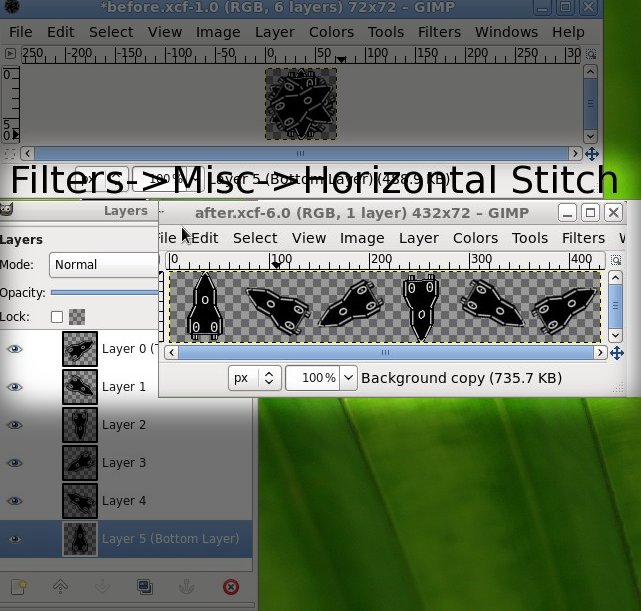Toggle visibility of Layer 0
The image size is (641, 611).
(15, 349)
